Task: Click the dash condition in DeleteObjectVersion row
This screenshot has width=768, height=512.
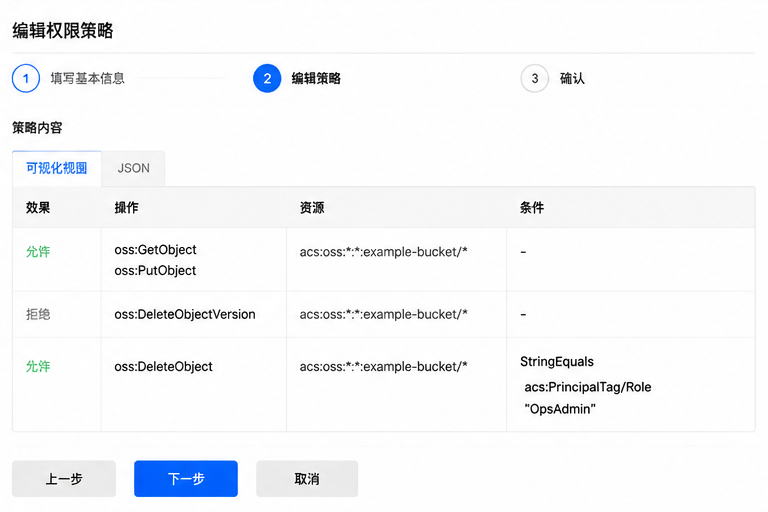Action: coord(523,315)
